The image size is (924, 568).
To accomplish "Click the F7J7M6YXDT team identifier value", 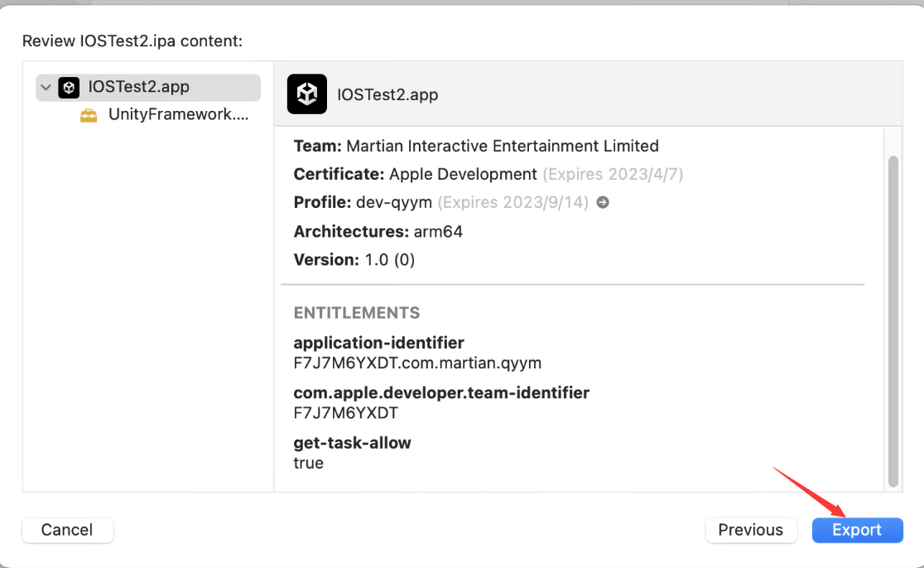I will (346, 412).
